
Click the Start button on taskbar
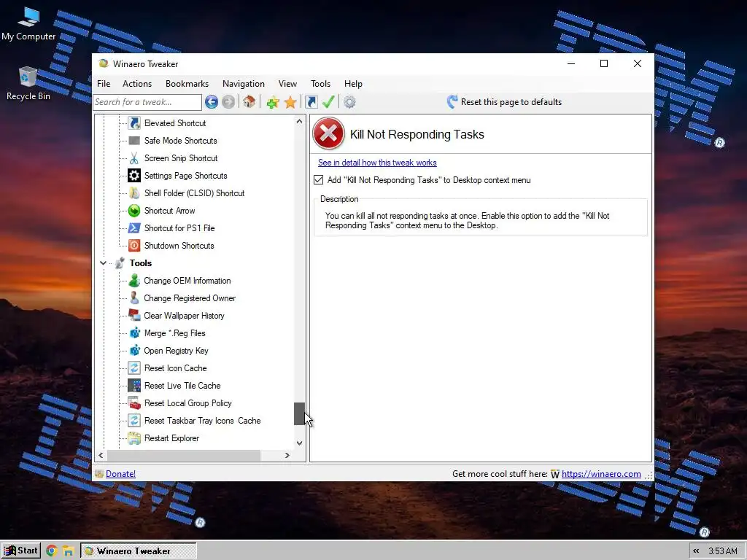point(21,551)
